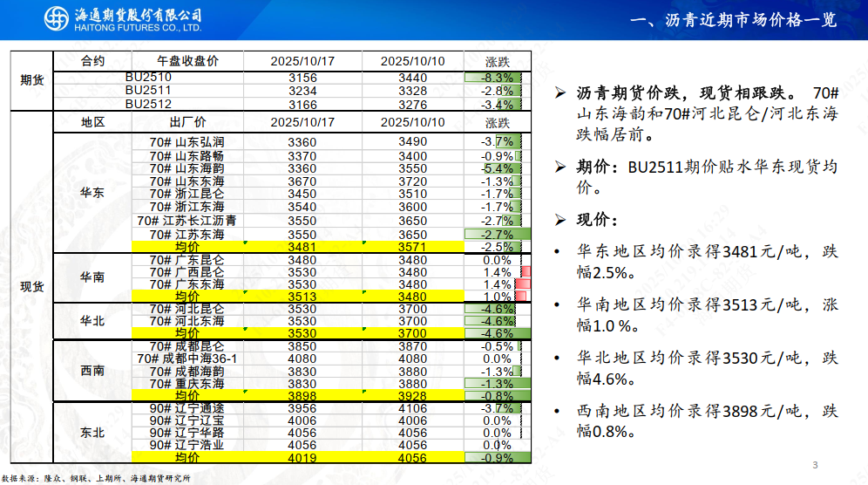Click the BU2511 contract cell
868x485 pixels.
pyautogui.click(x=148, y=91)
